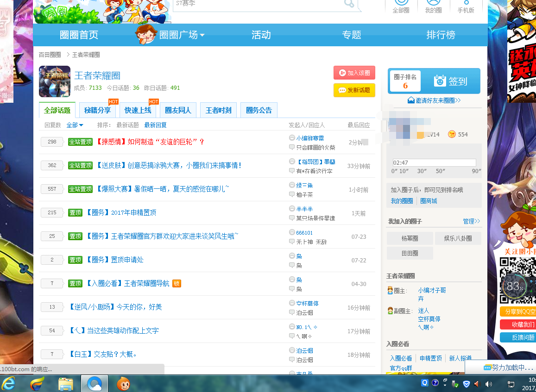Expand the 圈圈广场 dropdown menu
The width and height of the screenshot is (536, 392).
click(182, 35)
